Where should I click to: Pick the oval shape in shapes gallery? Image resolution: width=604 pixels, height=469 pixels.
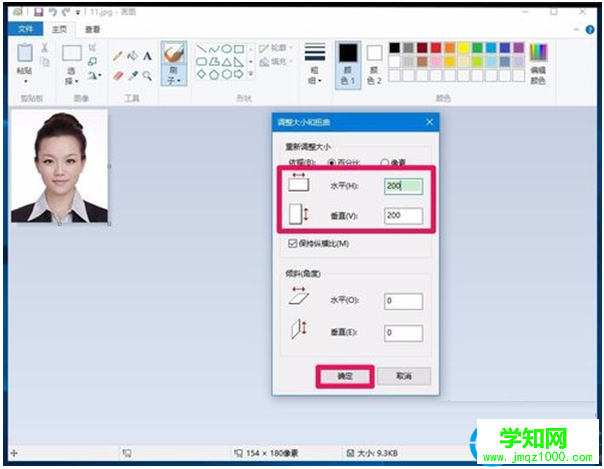[226, 49]
